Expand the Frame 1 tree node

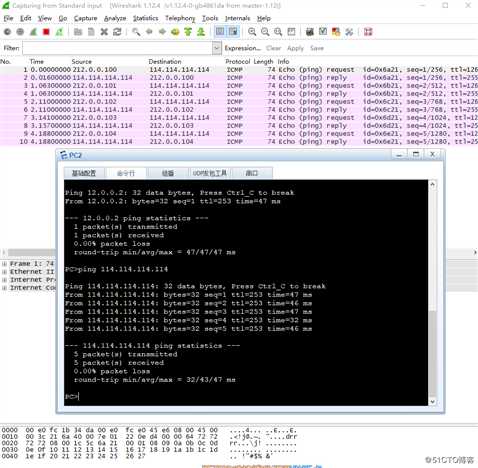point(4,264)
